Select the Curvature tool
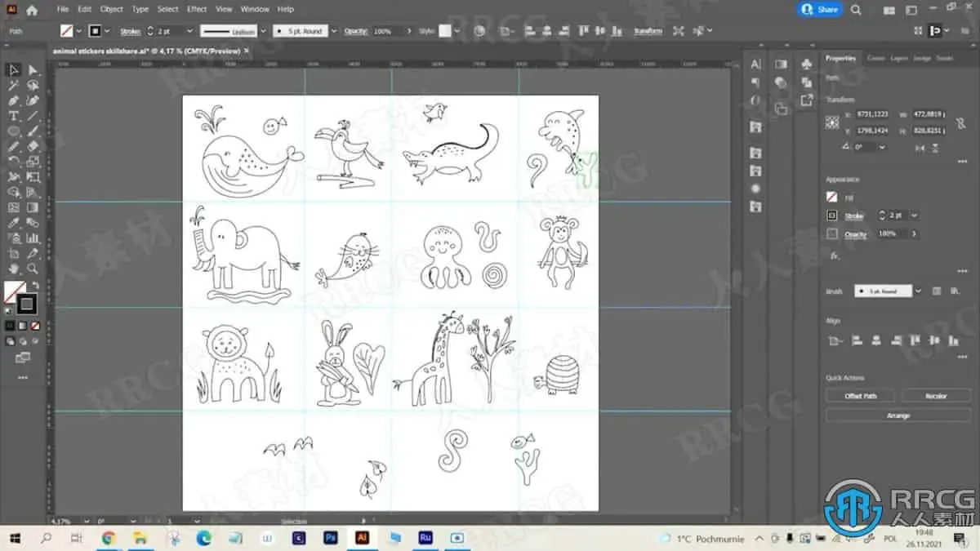 (x=33, y=100)
